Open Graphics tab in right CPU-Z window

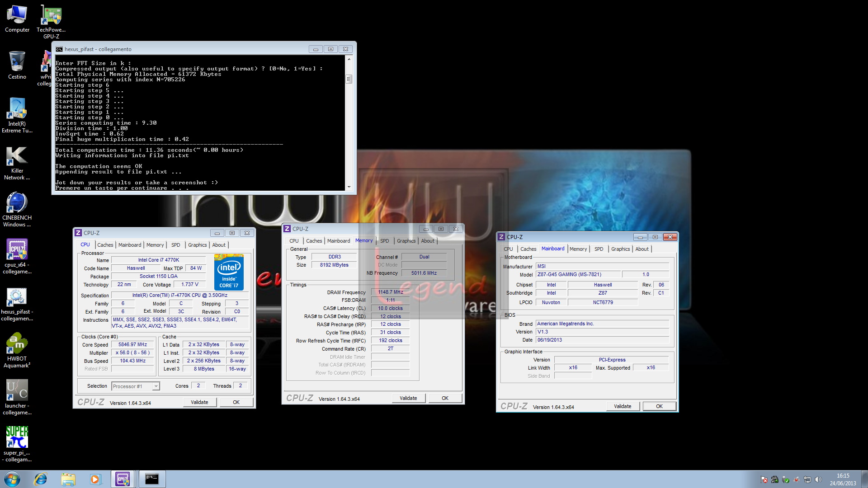click(x=621, y=249)
